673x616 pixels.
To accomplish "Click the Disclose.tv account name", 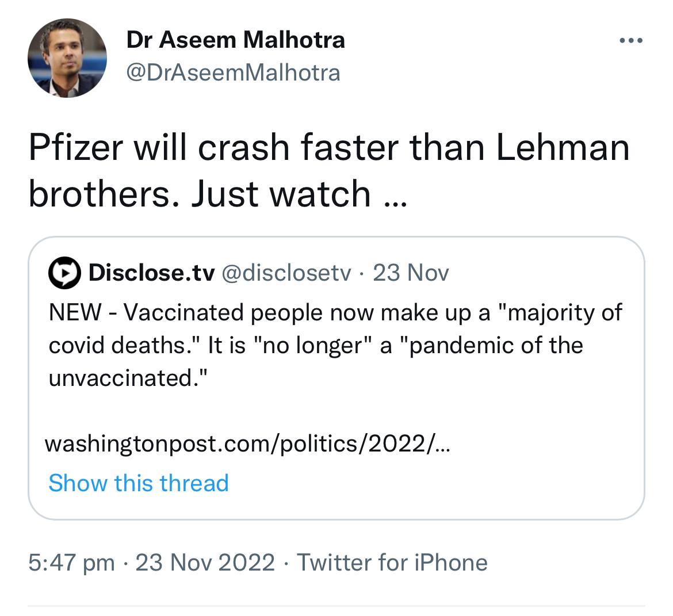I will pos(151,273).
